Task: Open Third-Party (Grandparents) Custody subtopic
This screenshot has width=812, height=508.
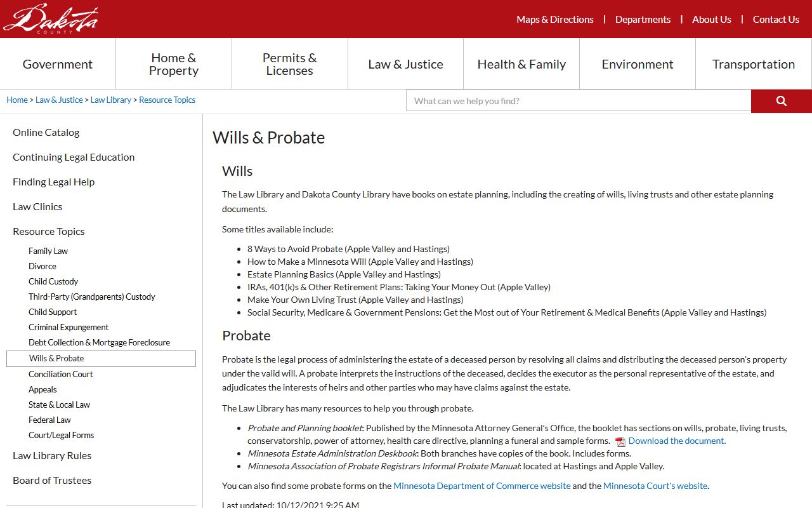Action: click(92, 297)
